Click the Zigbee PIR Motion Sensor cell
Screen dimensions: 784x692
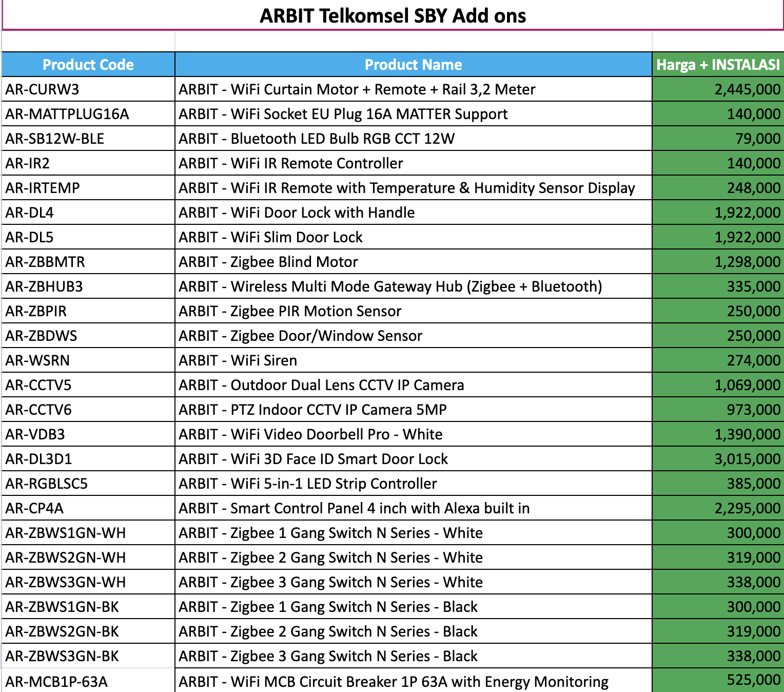click(413, 311)
